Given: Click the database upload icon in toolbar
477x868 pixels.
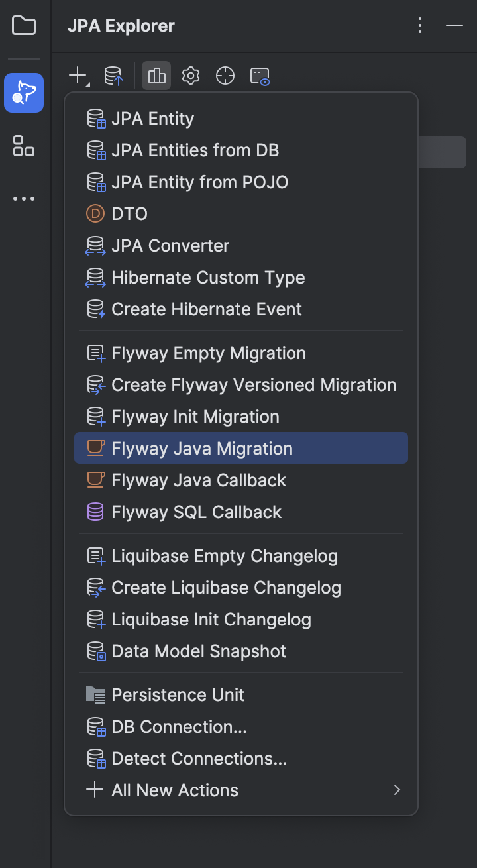Looking at the screenshot, I should coord(114,76).
